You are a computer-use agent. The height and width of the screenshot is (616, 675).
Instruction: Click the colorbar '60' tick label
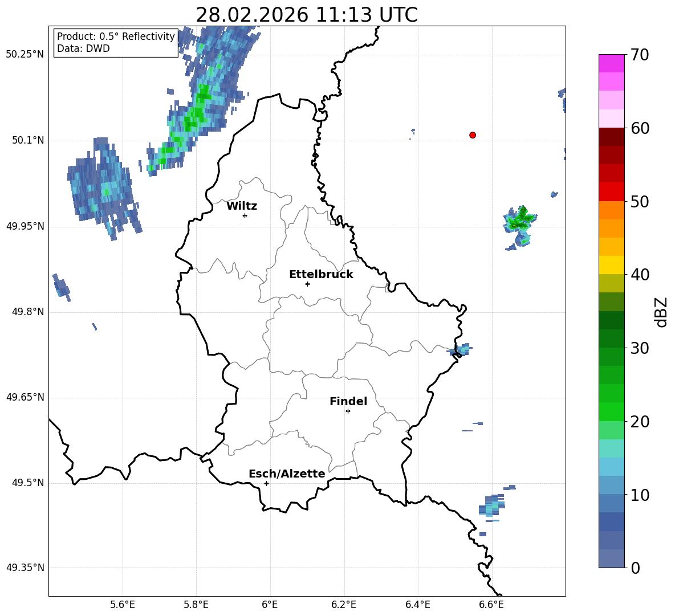point(640,128)
